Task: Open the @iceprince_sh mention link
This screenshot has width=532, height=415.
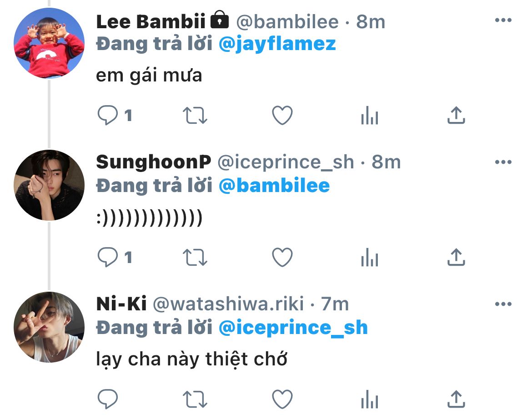Action: (x=293, y=328)
